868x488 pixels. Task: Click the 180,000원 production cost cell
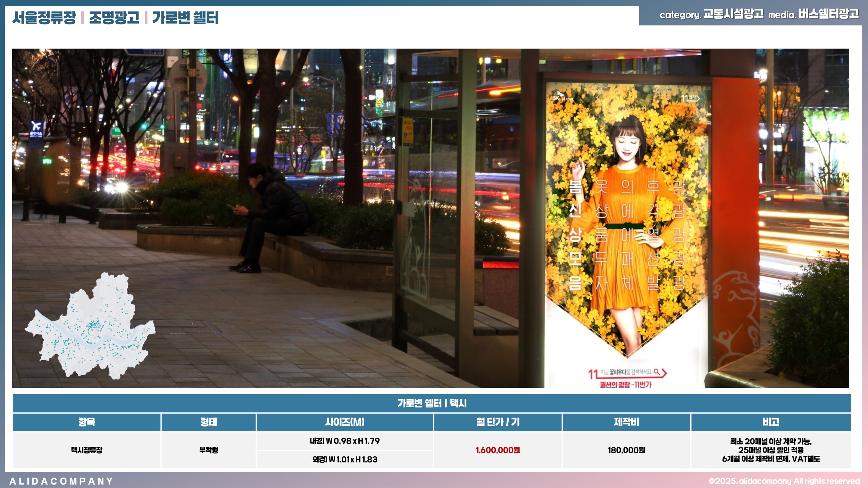[x=626, y=450]
